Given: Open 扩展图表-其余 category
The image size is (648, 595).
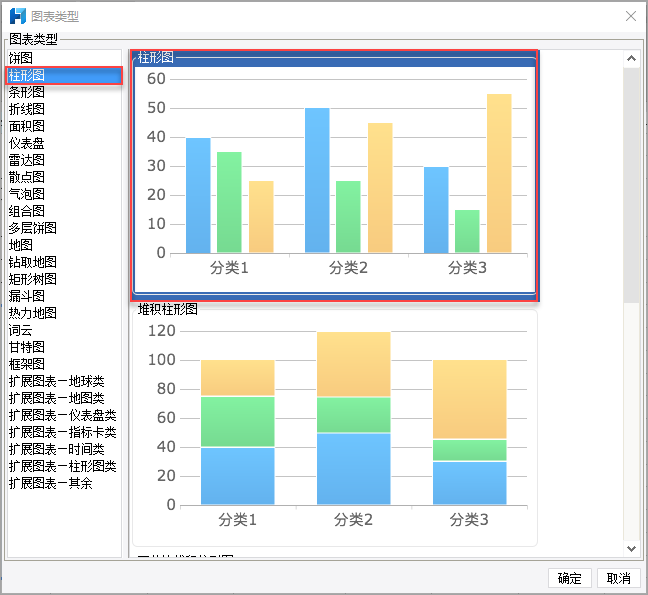Looking at the screenshot, I should tap(64, 483).
